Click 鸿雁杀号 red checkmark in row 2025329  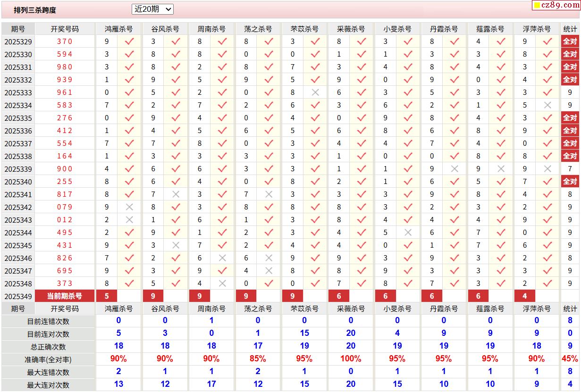[x=129, y=42]
